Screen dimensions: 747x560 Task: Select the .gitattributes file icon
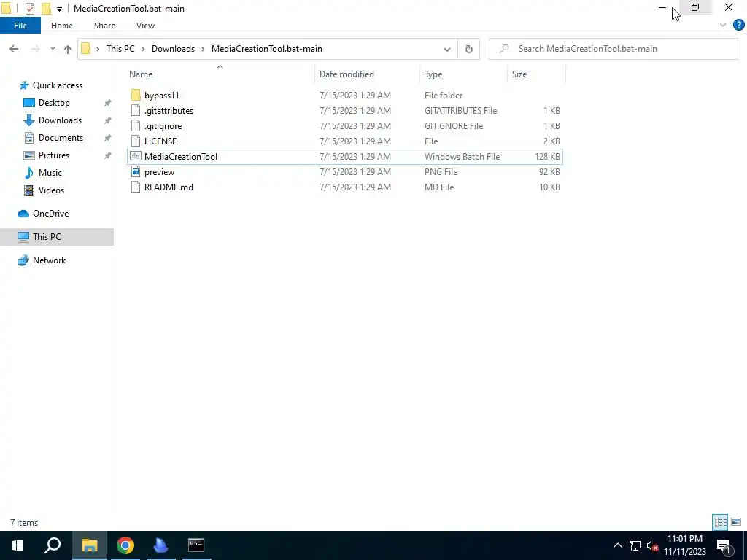(136, 111)
